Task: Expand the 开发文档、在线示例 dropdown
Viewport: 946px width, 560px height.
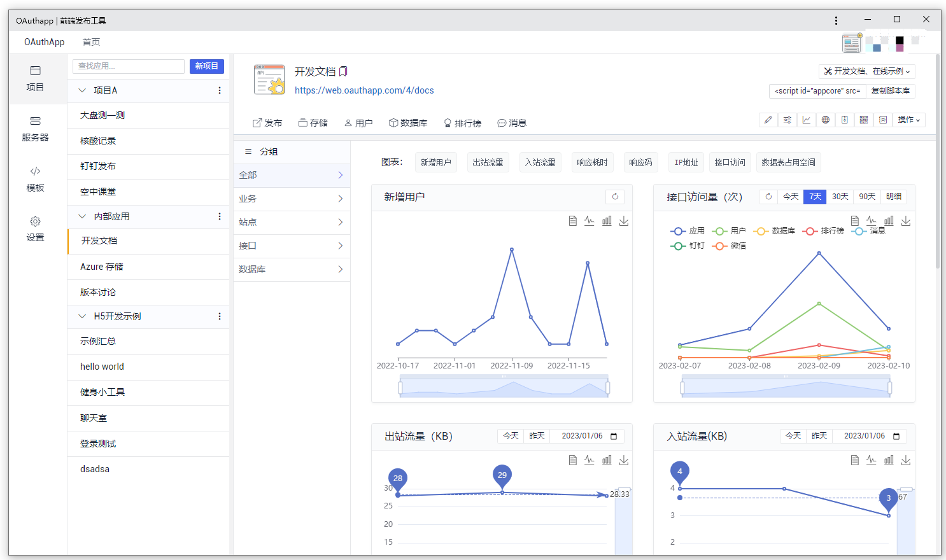Action: point(867,71)
